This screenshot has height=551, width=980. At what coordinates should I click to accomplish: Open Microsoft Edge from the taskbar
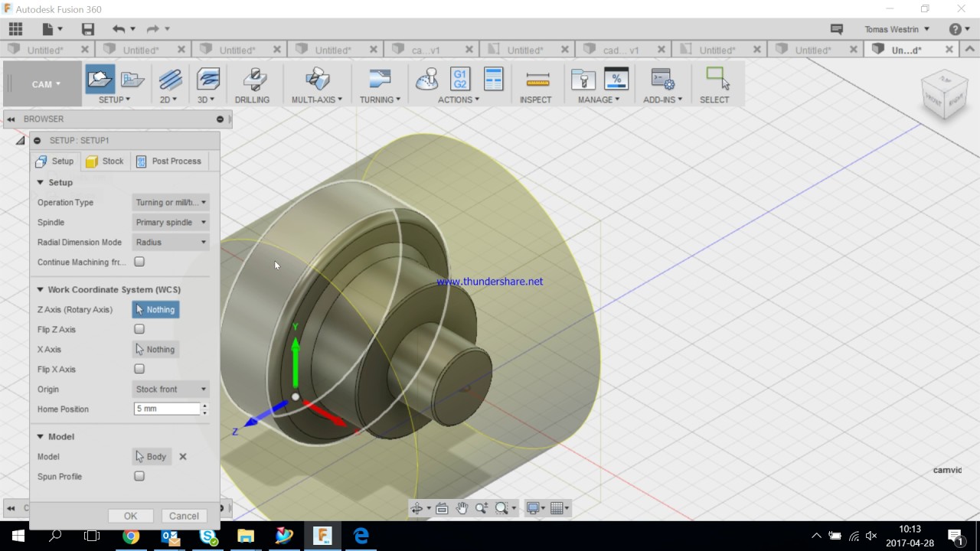click(x=361, y=536)
